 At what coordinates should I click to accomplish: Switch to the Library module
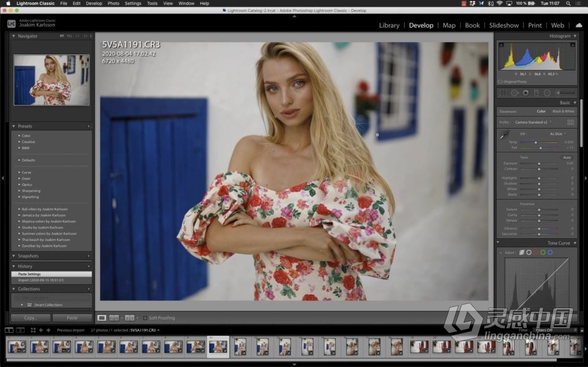click(390, 25)
